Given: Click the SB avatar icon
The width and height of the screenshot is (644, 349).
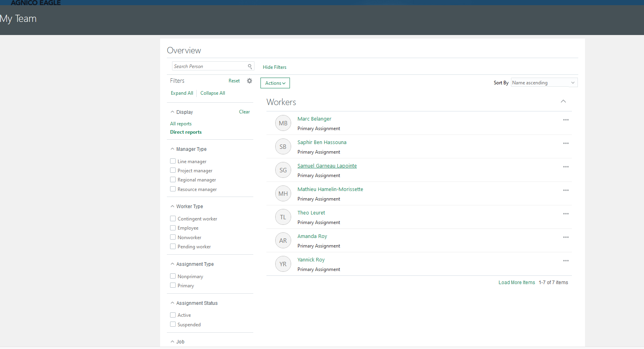Looking at the screenshot, I should pyautogui.click(x=283, y=146).
